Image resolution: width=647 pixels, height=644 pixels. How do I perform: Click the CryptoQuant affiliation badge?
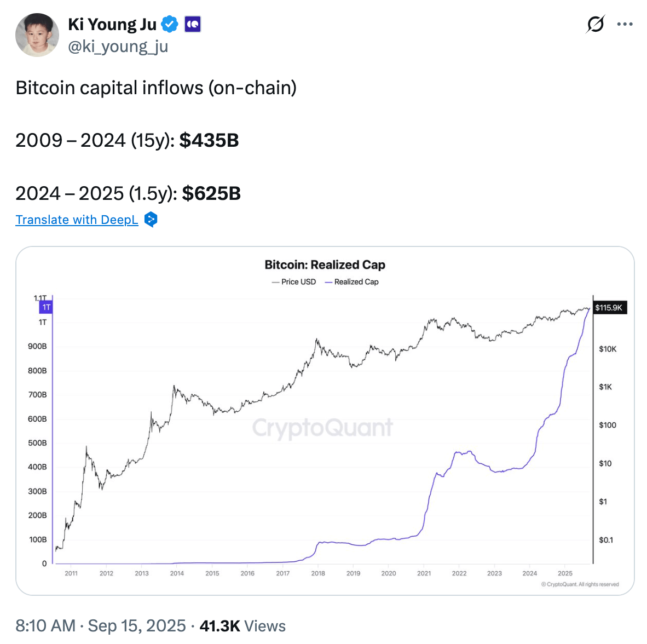pyautogui.click(x=193, y=24)
